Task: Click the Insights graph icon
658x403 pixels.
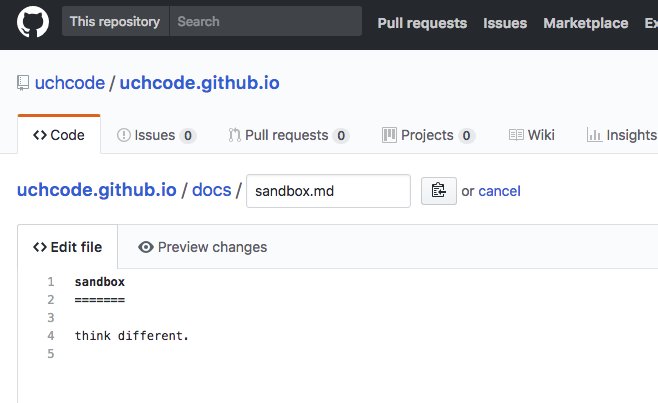Action: coord(594,135)
